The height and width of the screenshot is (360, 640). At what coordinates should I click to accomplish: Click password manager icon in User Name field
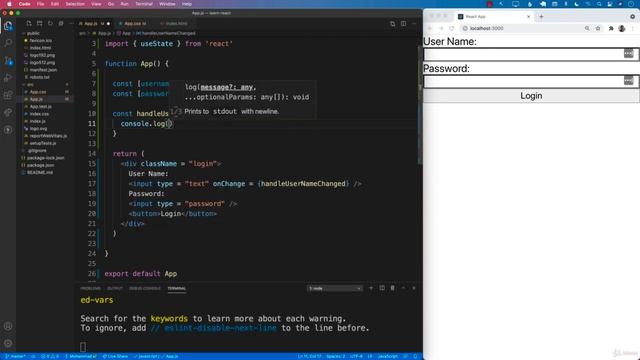click(628, 53)
